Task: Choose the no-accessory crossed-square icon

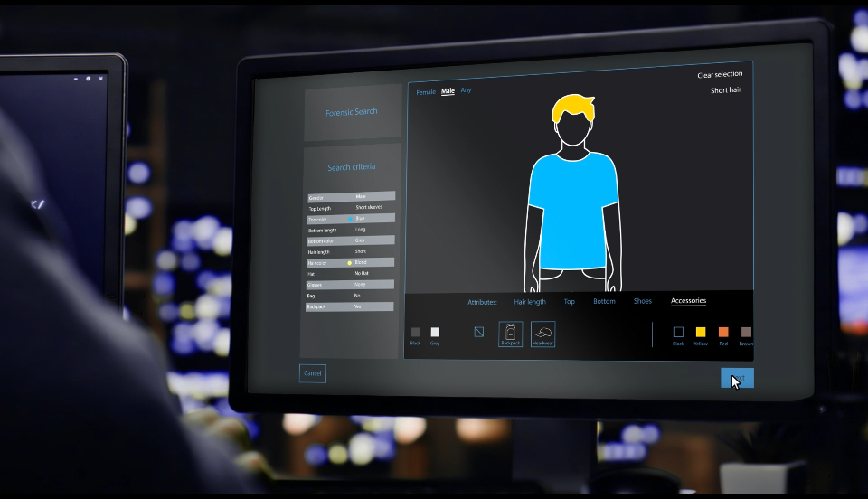Action: (x=479, y=332)
